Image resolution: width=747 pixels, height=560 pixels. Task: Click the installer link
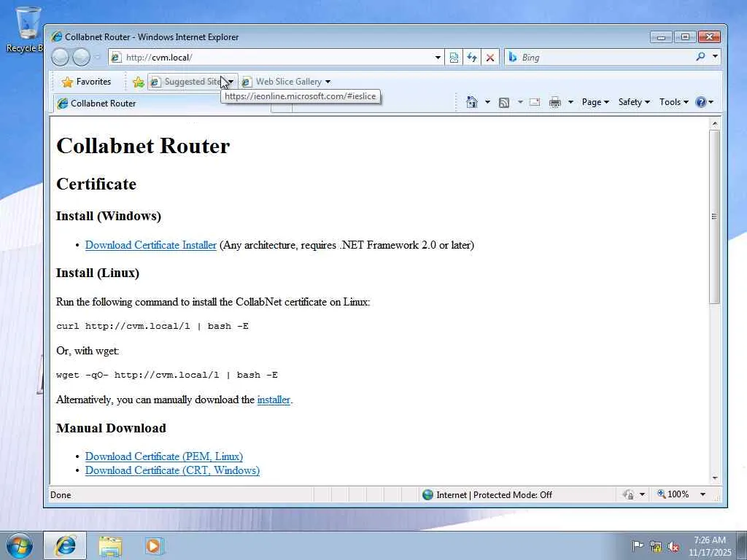[x=274, y=400]
